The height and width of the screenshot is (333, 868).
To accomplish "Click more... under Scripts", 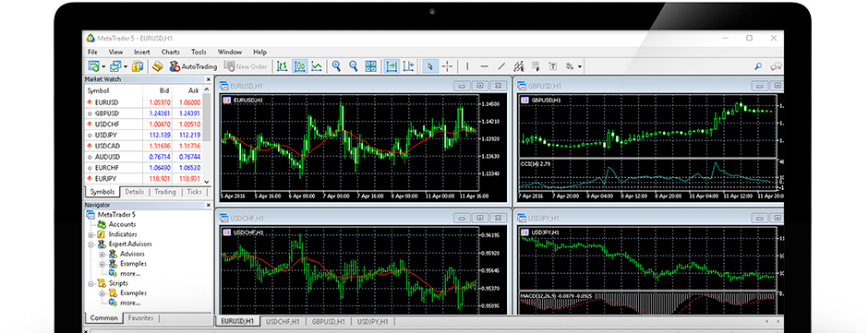I will (x=130, y=303).
